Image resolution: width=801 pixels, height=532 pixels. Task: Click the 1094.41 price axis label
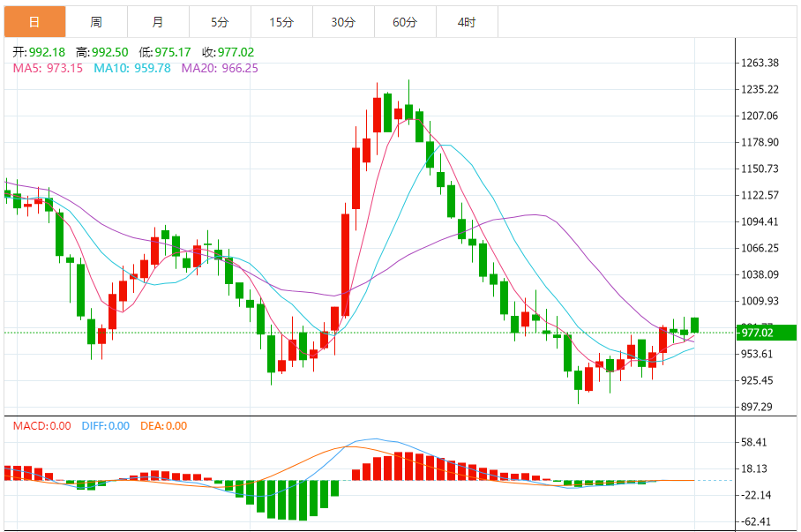click(x=760, y=221)
